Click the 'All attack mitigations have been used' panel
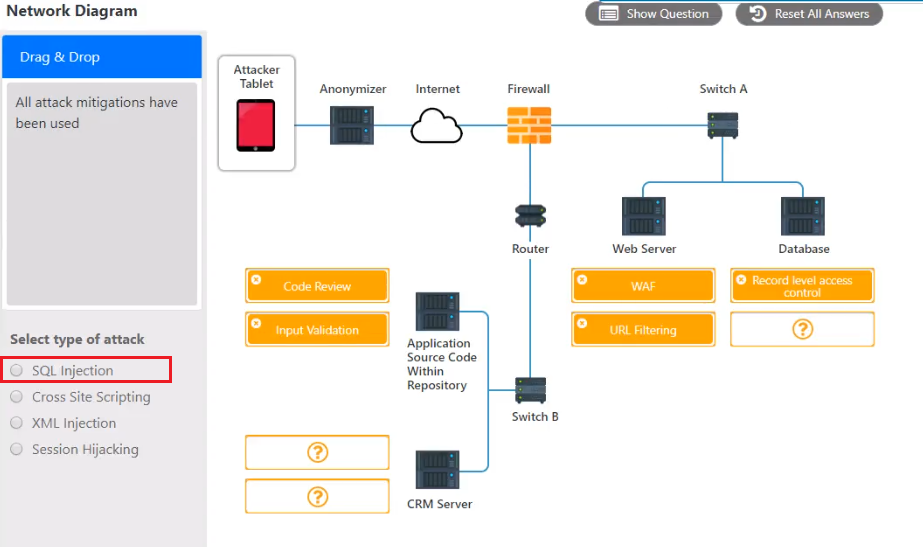 pos(102,194)
